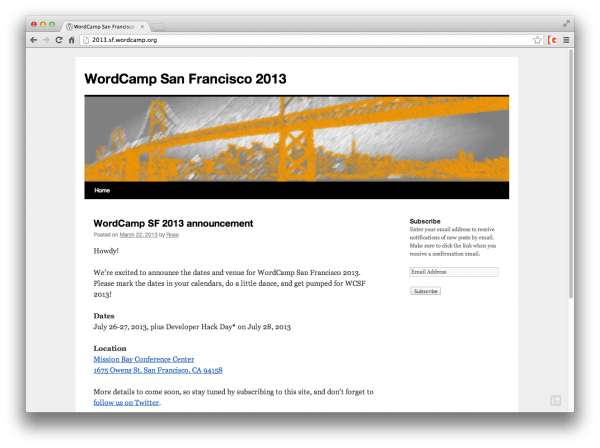Viewport: 600px width, 448px height.
Task: Open the March 22, 2013 post date link
Action: click(x=138, y=235)
